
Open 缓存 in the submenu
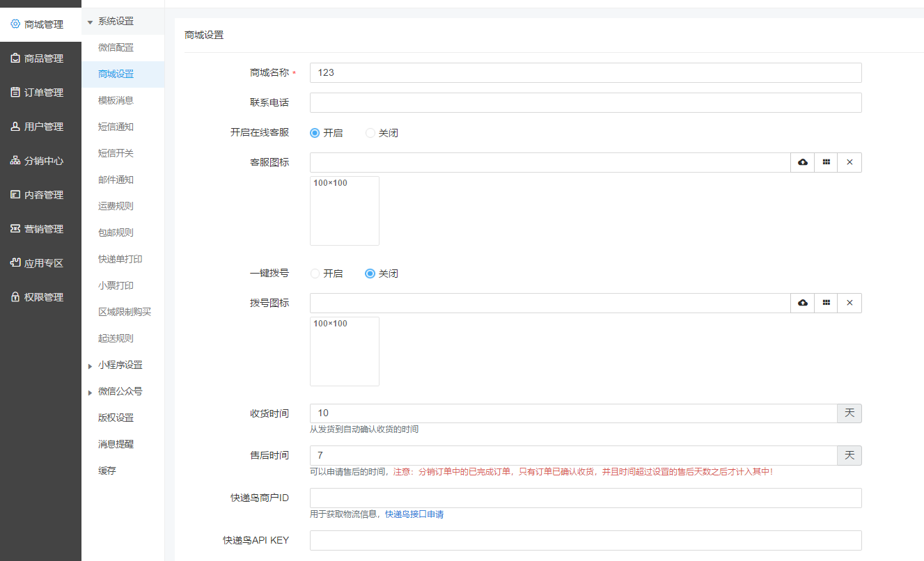[107, 471]
